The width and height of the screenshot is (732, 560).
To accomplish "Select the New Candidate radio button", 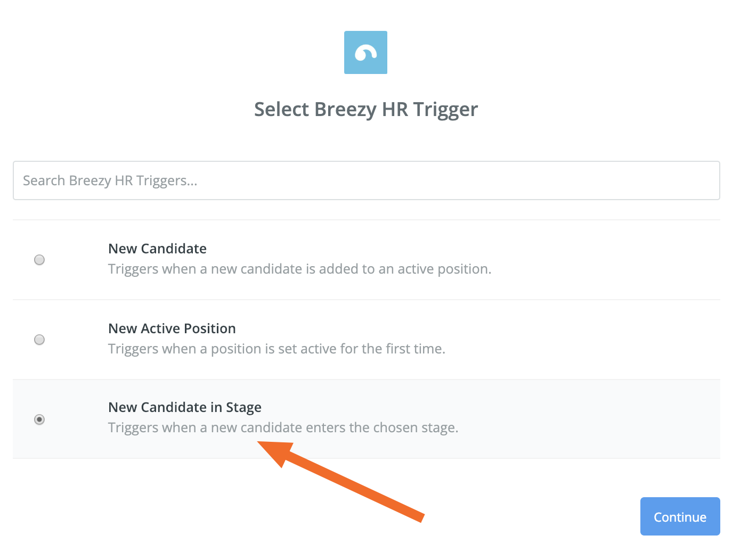I will tap(39, 260).
